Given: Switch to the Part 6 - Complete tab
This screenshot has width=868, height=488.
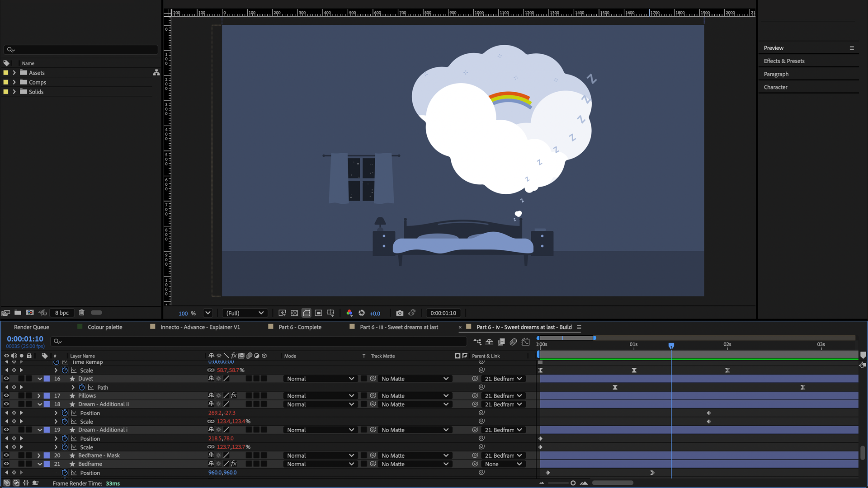Looking at the screenshot, I should pos(300,327).
